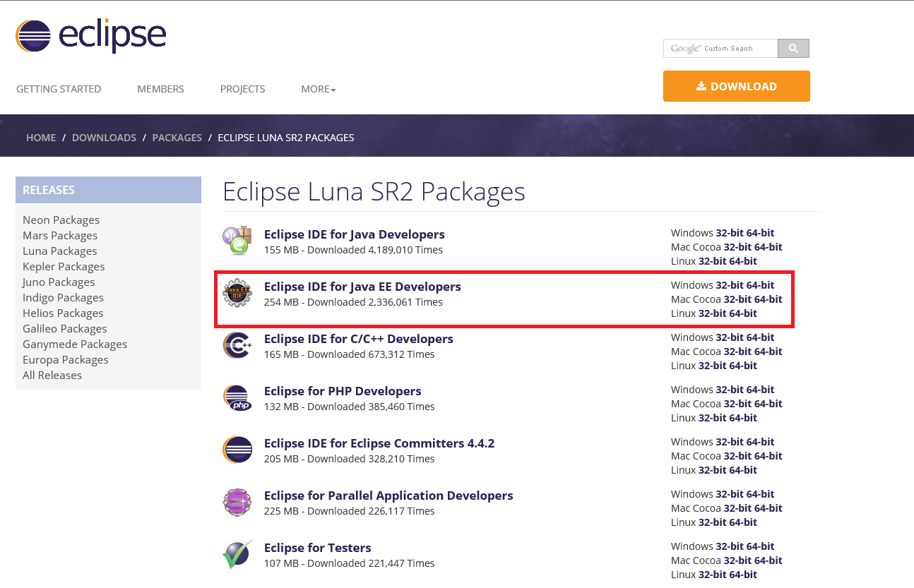Click the search magnifier button
This screenshot has width=914, height=588.
pos(793,48)
